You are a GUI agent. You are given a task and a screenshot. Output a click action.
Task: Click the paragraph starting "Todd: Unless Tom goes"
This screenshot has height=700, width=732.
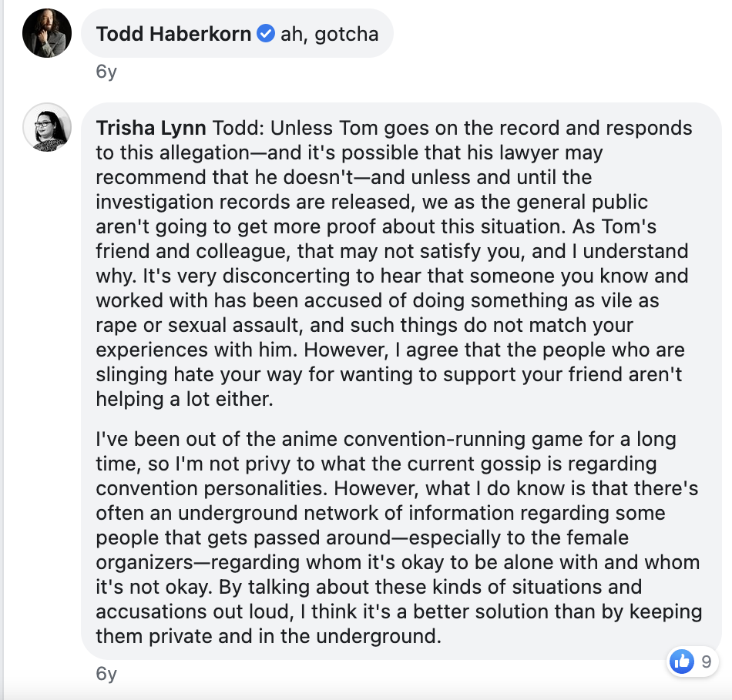pos(394,263)
